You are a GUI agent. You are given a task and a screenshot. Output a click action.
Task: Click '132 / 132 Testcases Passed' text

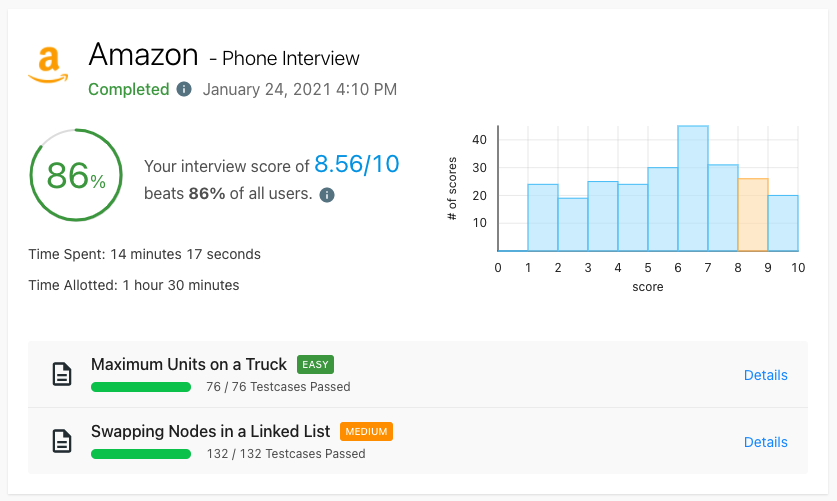[x=286, y=454]
